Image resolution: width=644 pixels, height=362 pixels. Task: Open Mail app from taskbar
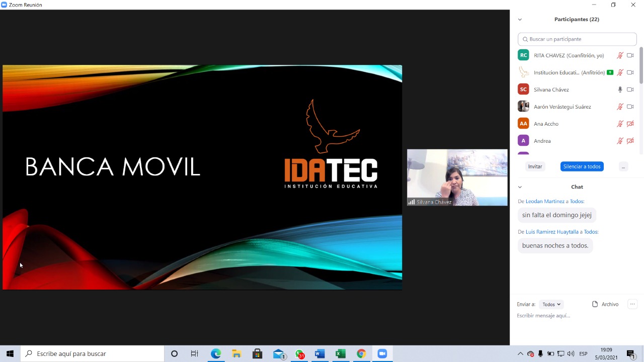278,354
